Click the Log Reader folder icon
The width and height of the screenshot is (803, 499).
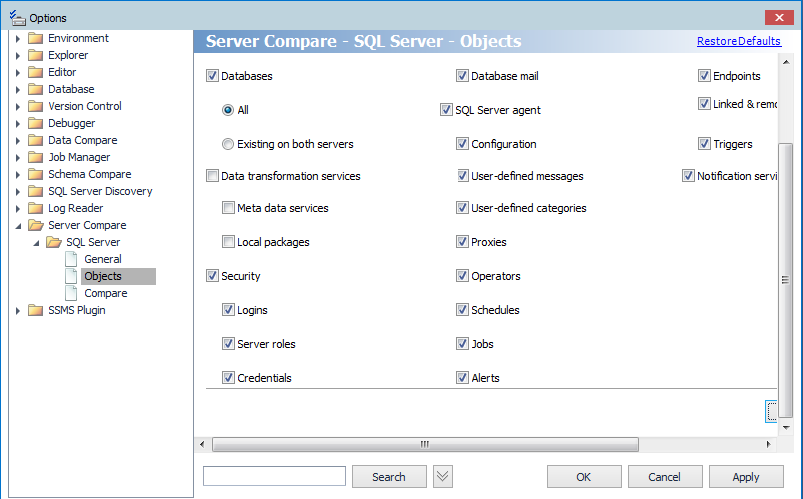click(x=35, y=208)
